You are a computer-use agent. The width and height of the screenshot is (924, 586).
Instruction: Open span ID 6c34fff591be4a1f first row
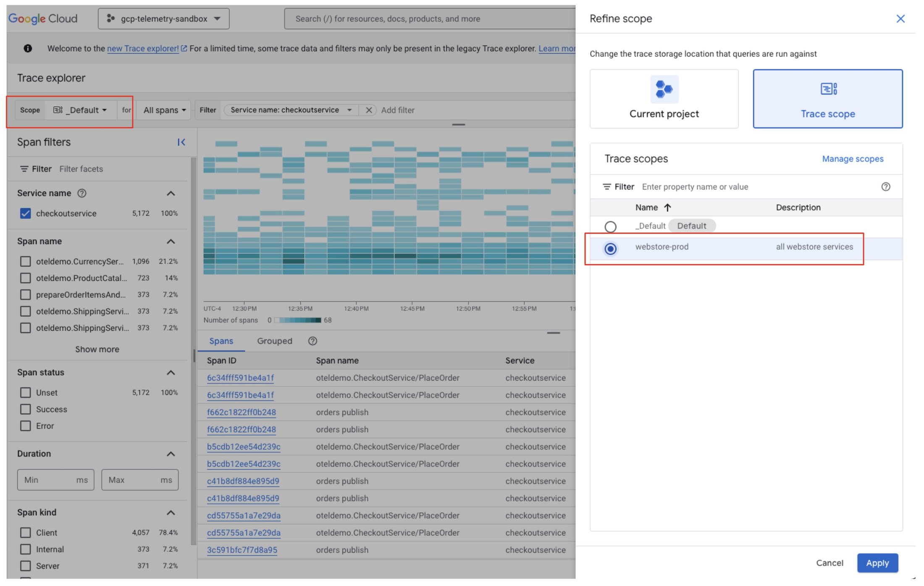(240, 378)
